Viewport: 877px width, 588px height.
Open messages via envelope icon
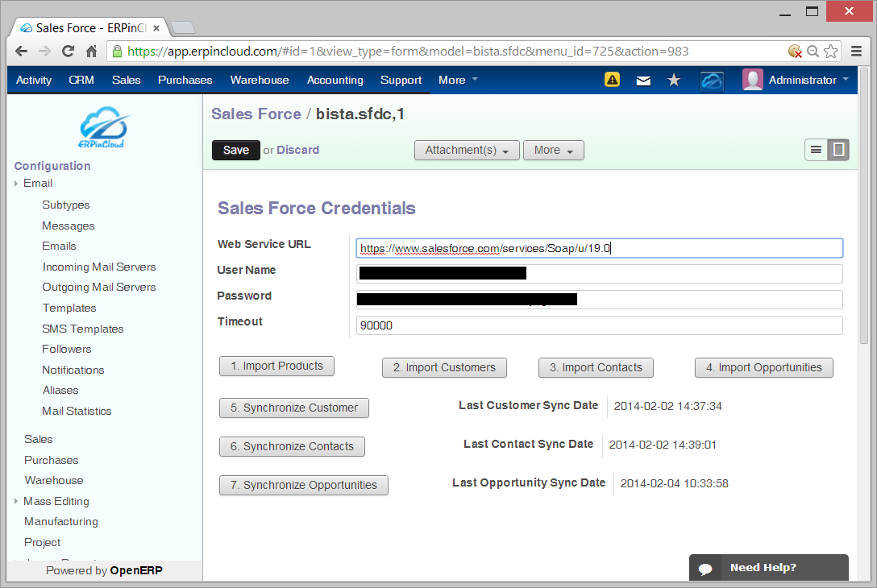pyautogui.click(x=643, y=81)
